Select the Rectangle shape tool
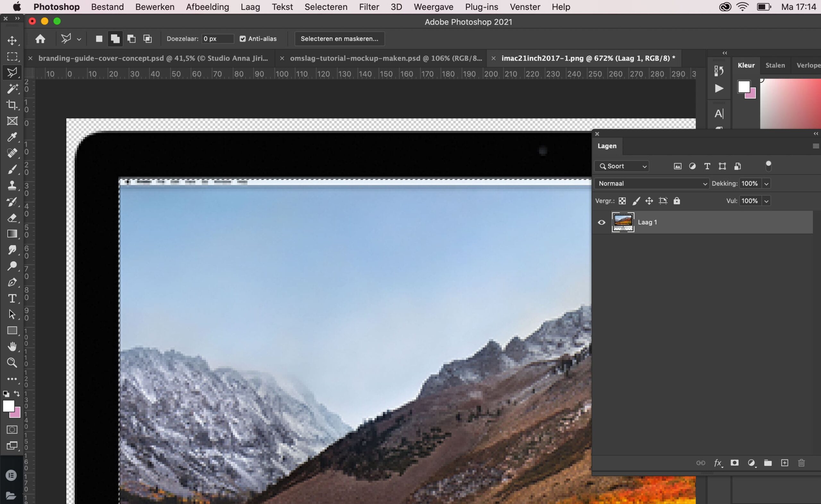The height and width of the screenshot is (504, 821). point(12,330)
